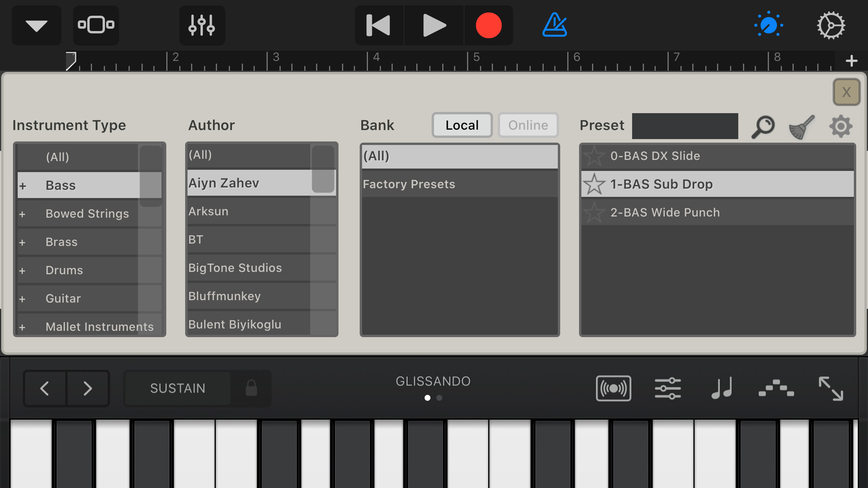The image size is (868, 488).
Task: Open the arpeggiator notes icon
Action: (722, 388)
